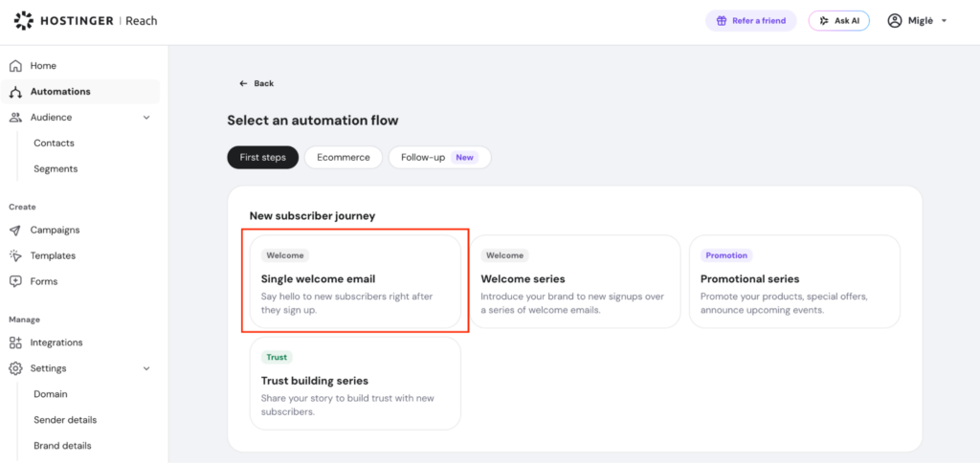
Task: Open the Miglė account dropdown
Action: [917, 21]
